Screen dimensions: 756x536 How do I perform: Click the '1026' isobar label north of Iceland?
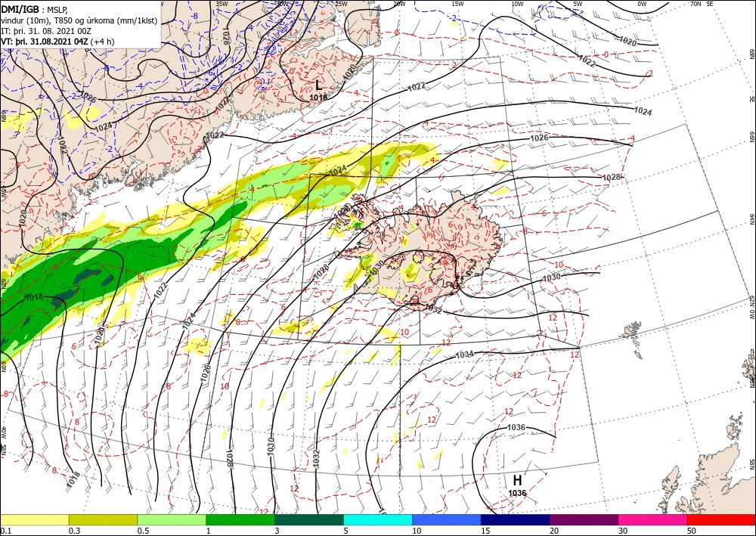click(x=540, y=138)
